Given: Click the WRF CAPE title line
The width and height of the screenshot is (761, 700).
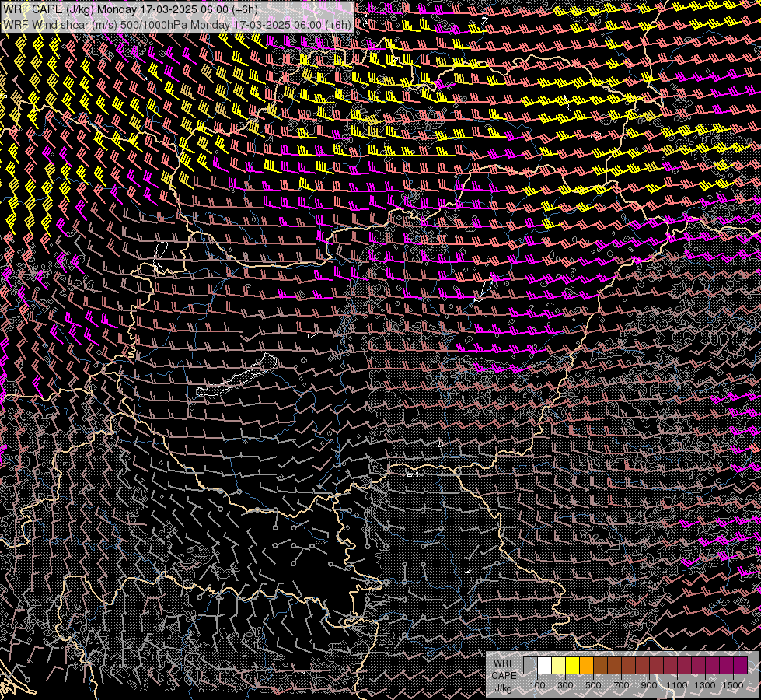Looking at the screenshot, I should [131, 9].
